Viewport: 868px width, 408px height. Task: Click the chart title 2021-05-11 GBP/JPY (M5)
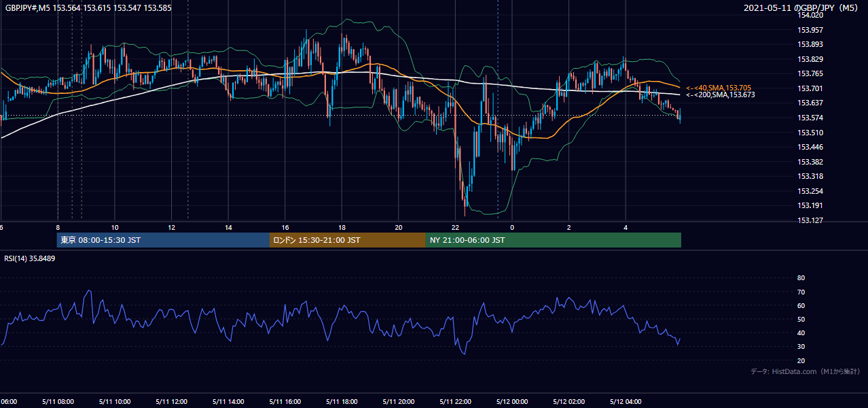(802, 8)
